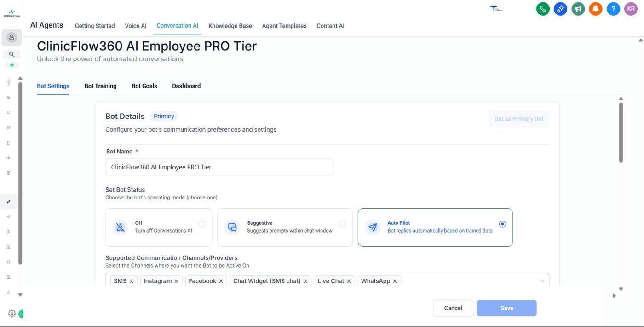The height and width of the screenshot is (327, 644).
Task: Click the Cancel button
Action: tap(453, 308)
